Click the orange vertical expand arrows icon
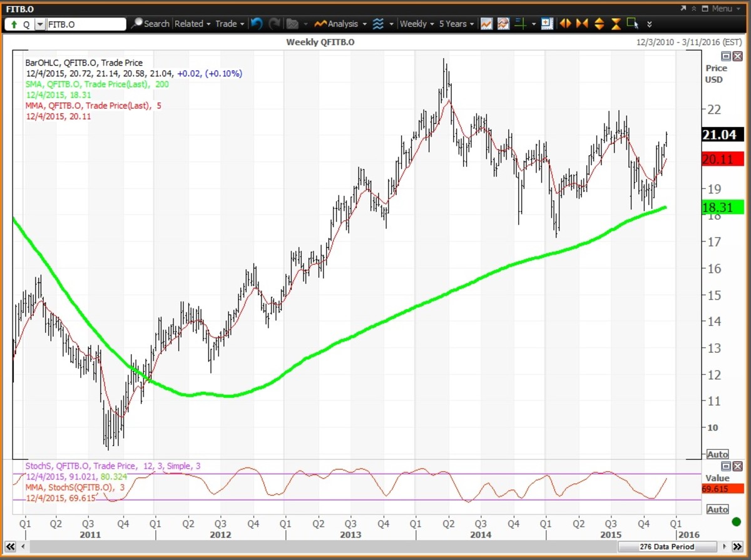The height and width of the screenshot is (560, 751). pos(599,24)
